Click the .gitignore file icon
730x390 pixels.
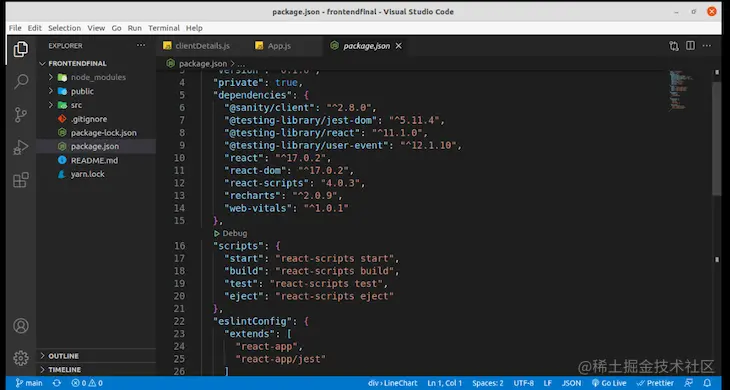tap(62, 119)
